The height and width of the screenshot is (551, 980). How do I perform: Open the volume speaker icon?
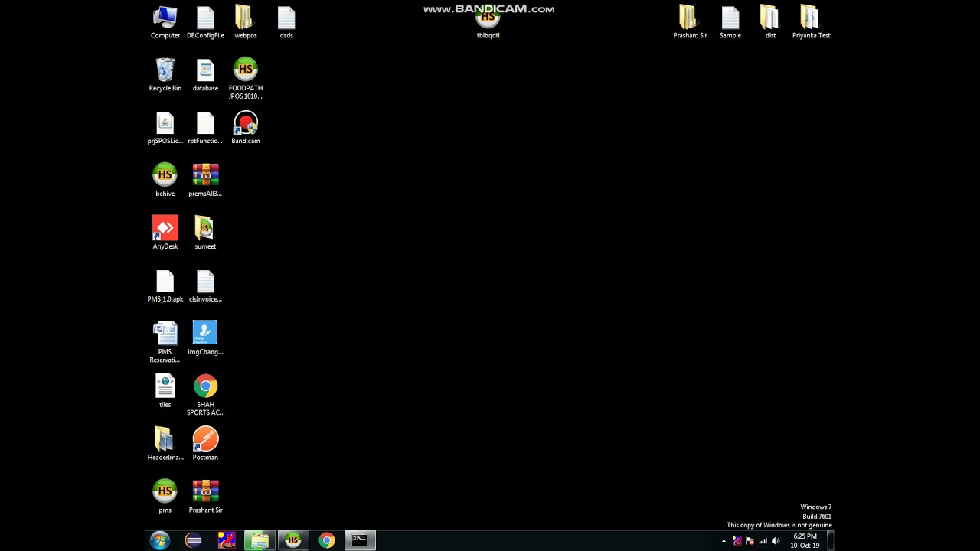[x=776, y=541]
